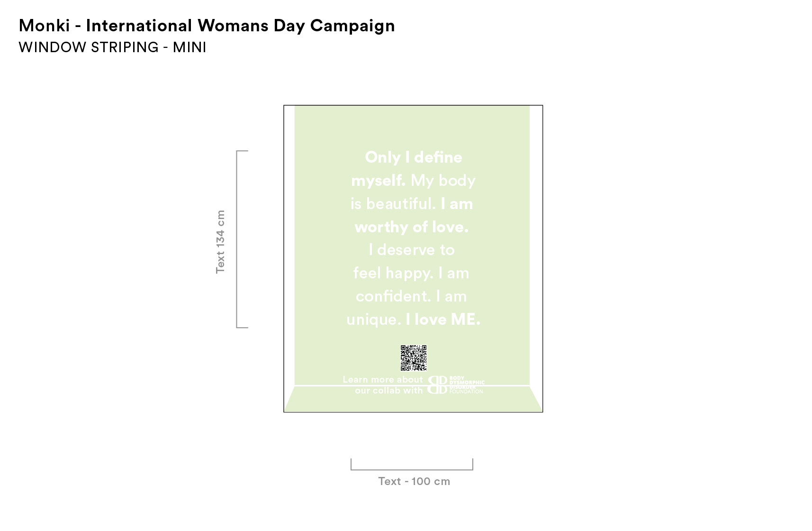Click 'Learn more about our collab with' text
Screen dimensions: 812x531
[383, 385]
